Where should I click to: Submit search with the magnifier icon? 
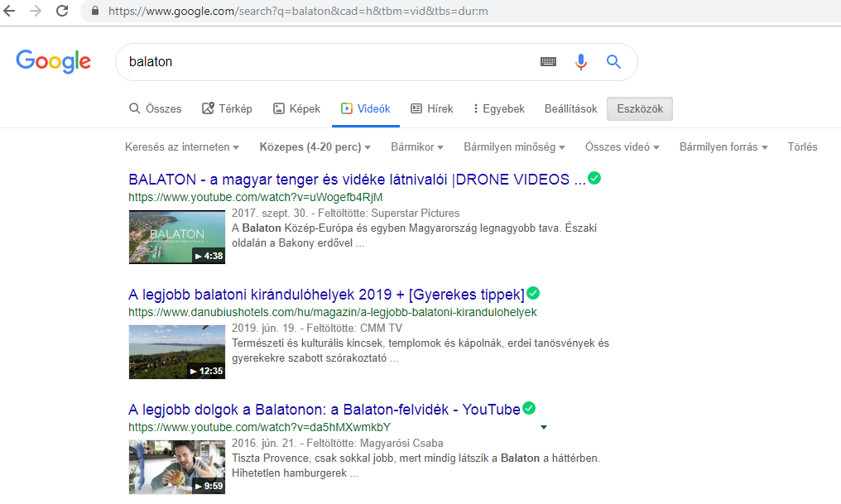pos(613,62)
